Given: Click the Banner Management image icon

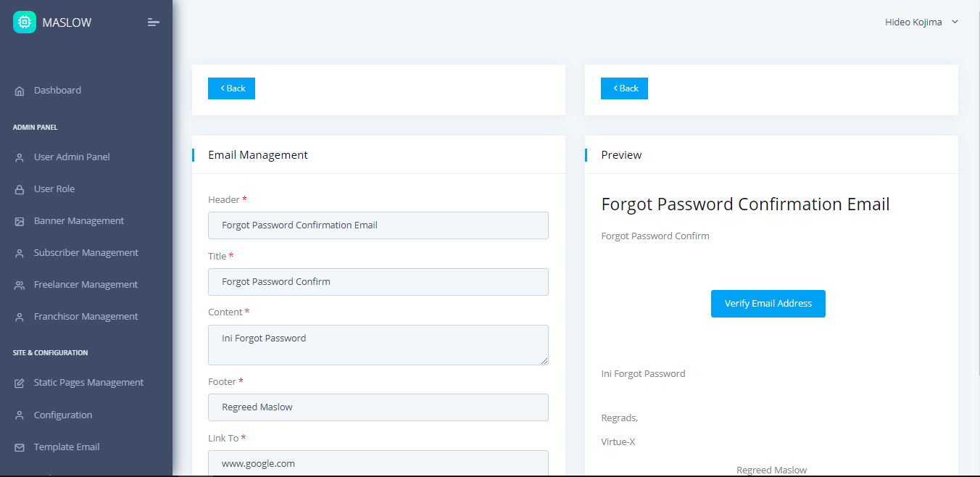Looking at the screenshot, I should tap(20, 222).
